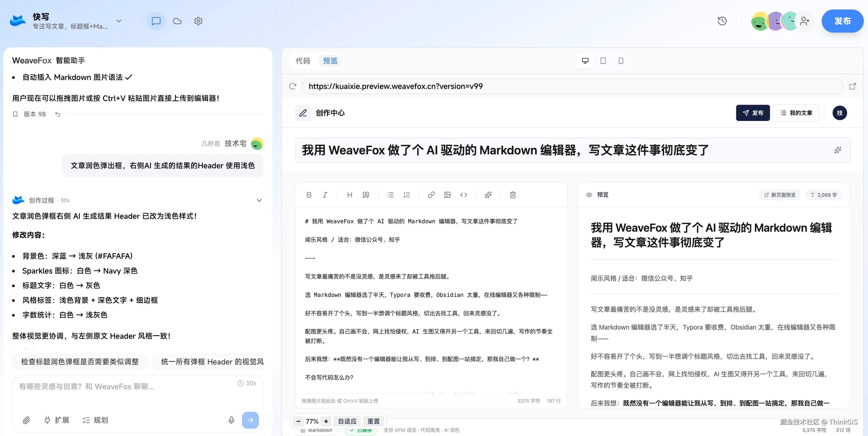The image size is (868, 436).
Task: Insert a hyperlink from editor toolbar
Action: 431,195
